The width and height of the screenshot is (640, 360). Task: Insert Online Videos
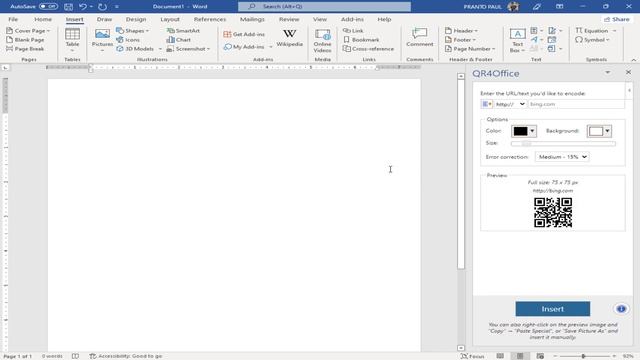(x=322, y=40)
